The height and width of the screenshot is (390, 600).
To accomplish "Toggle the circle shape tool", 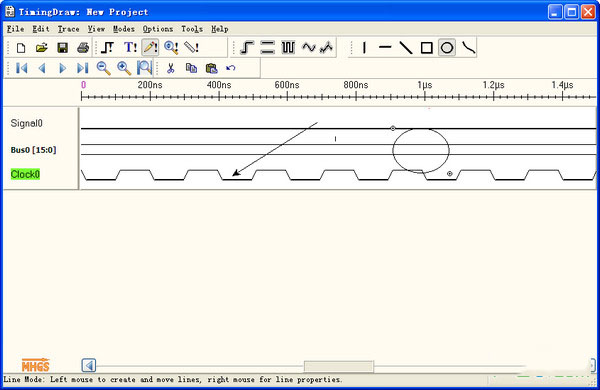I will [447, 48].
